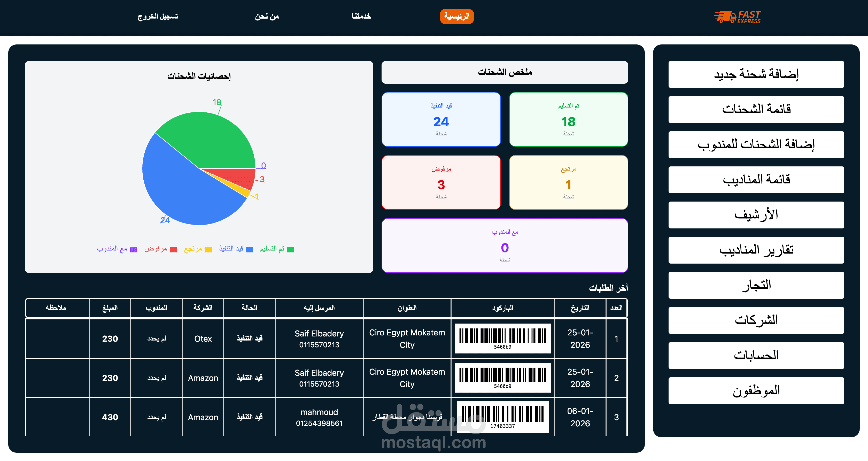Open the الشركات companies page
The image size is (868, 461).
pos(756,320)
